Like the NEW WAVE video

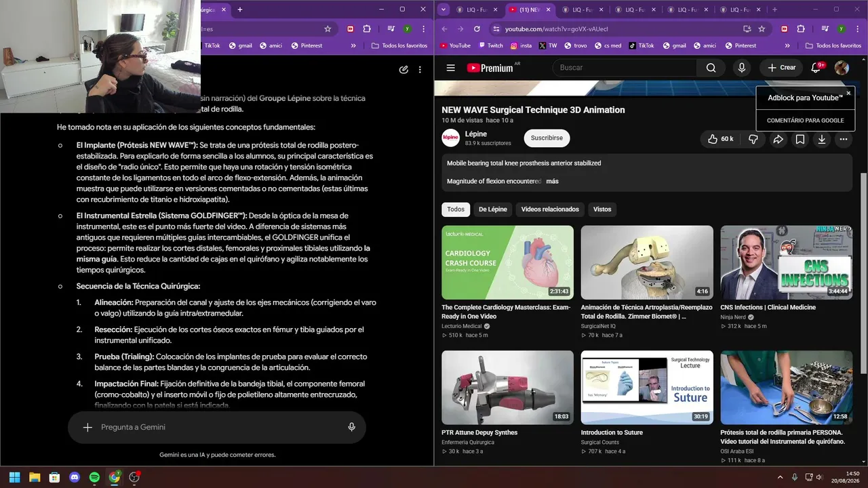pos(721,139)
